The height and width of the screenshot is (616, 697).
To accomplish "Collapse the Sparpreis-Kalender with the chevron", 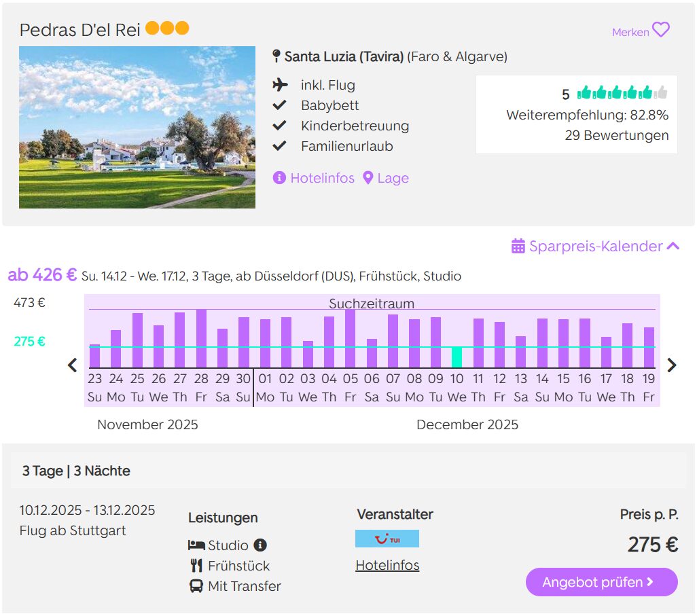I will (x=673, y=246).
